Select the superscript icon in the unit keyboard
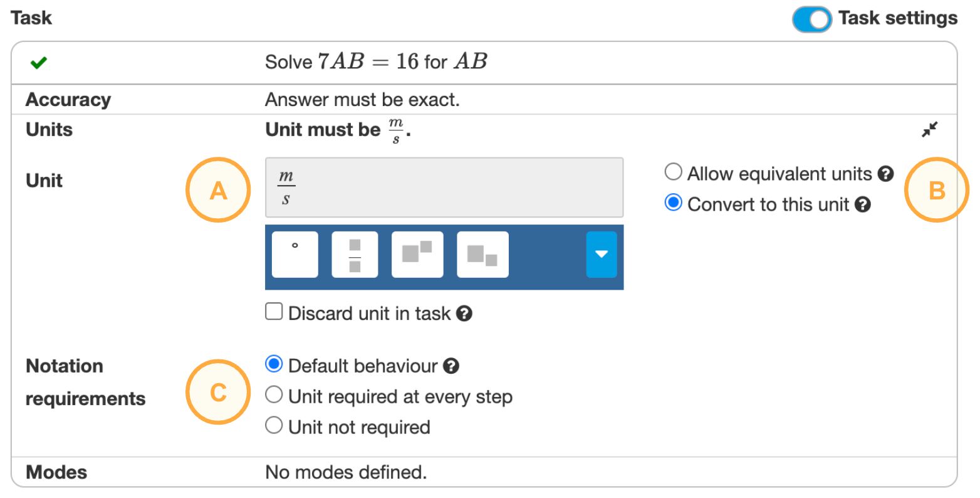 (x=417, y=254)
